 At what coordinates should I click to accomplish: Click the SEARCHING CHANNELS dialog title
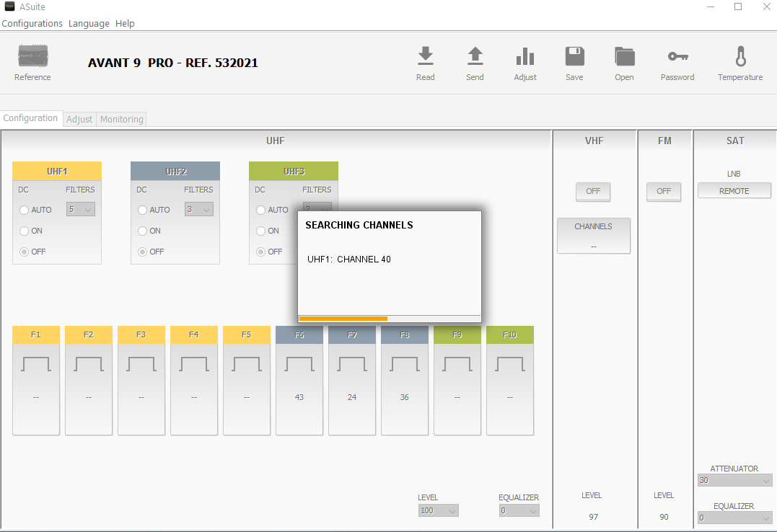(x=359, y=225)
